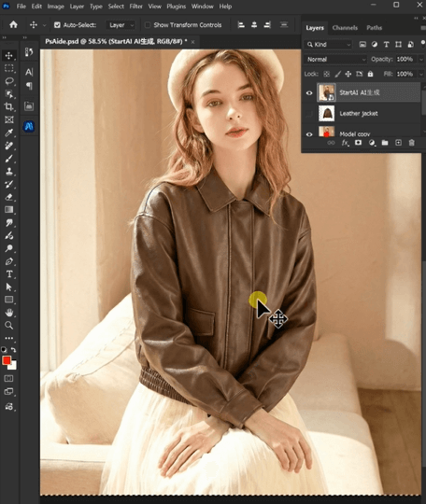Select the Zoom tool
Viewport: 426px width, 504px height.
pyautogui.click(x=8, y=326)
